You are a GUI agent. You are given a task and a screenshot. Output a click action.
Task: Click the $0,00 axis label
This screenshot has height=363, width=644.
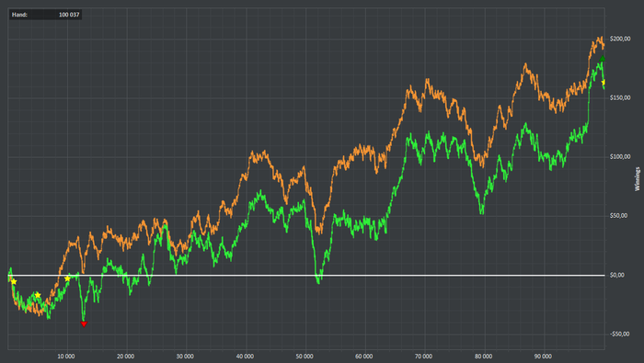coord(617,275)
